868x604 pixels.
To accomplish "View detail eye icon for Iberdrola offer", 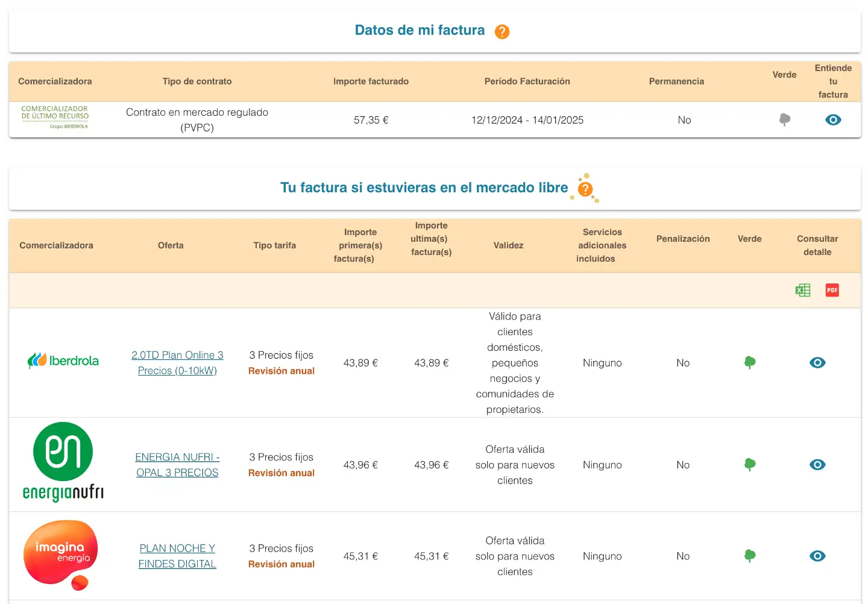I will coord(817,362).
